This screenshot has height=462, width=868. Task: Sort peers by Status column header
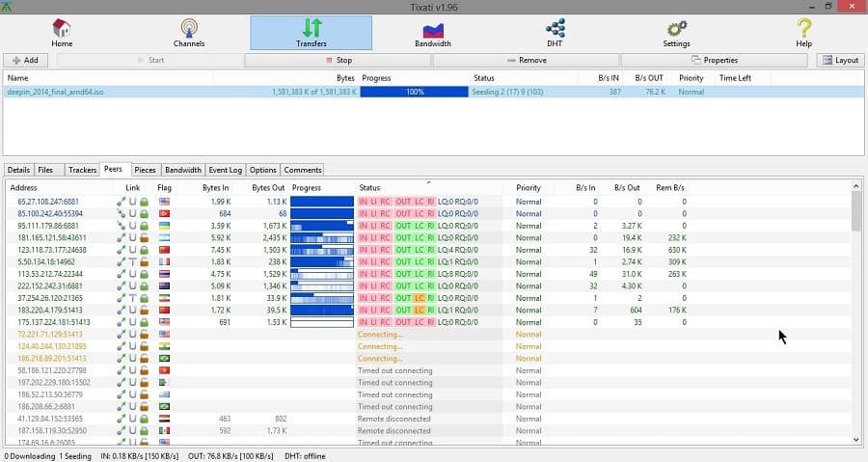tap(370, 188)
